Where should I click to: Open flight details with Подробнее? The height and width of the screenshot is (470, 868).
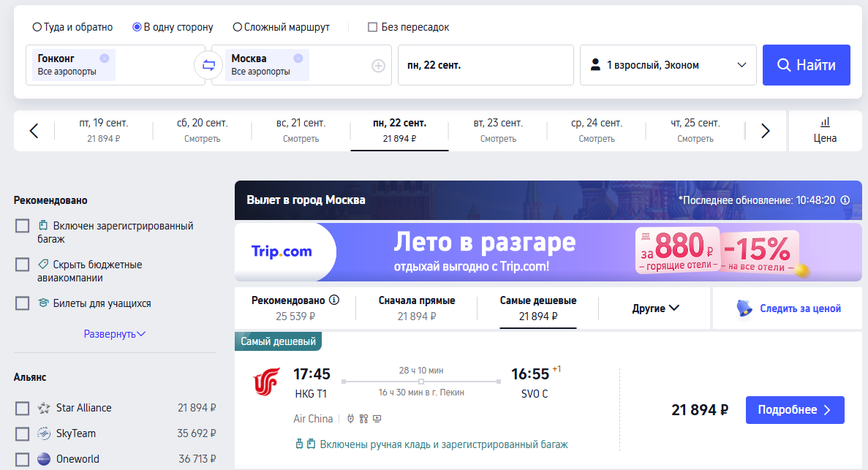click(x=795, y=409)
